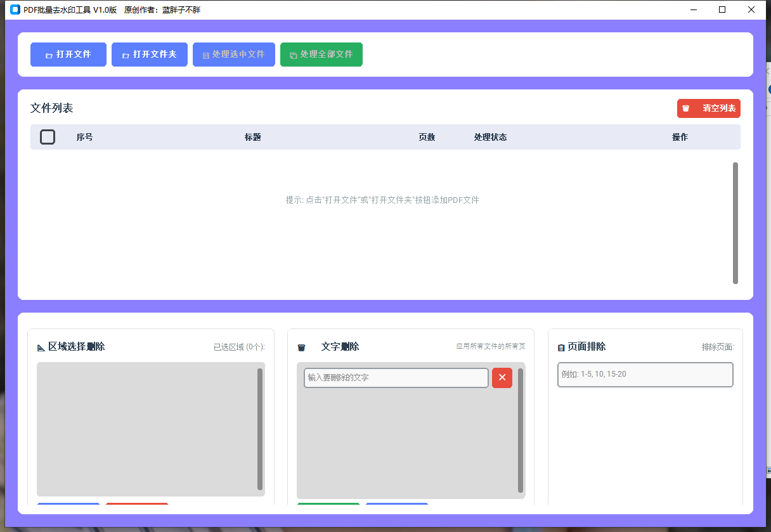
Task: Open a PDF using the 打开文件 button
Action: click(x=68, y=55)
